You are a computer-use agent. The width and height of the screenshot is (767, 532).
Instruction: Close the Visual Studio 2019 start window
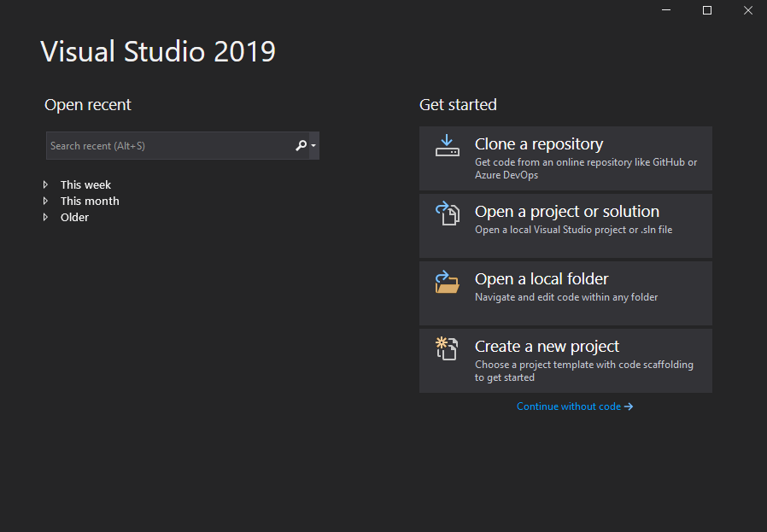tap(748, 10)
